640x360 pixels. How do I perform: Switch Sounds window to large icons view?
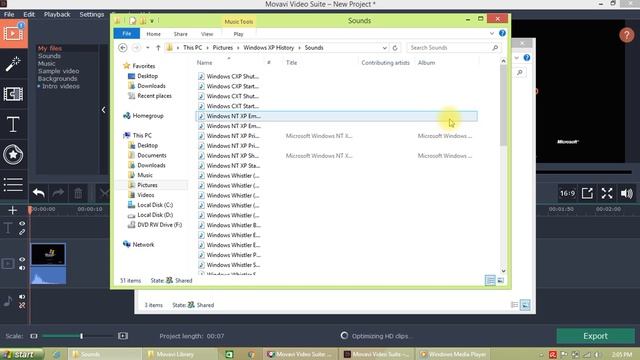click(501, 280)
